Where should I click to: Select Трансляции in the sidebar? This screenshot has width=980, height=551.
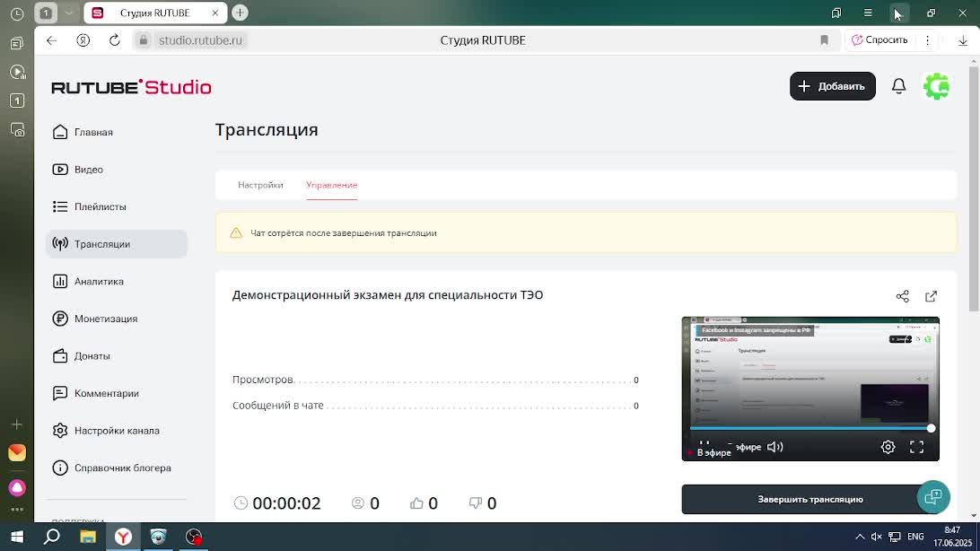click(117, 243)
